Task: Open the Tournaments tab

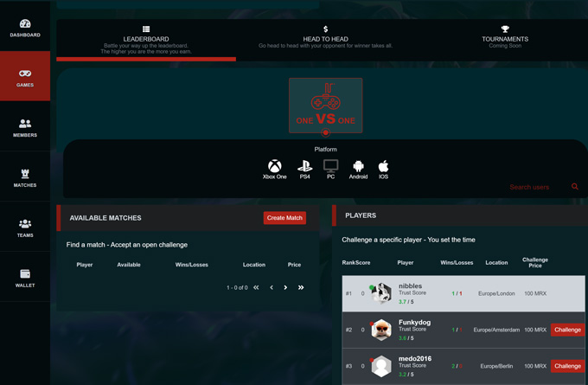Action: [505, 40]
